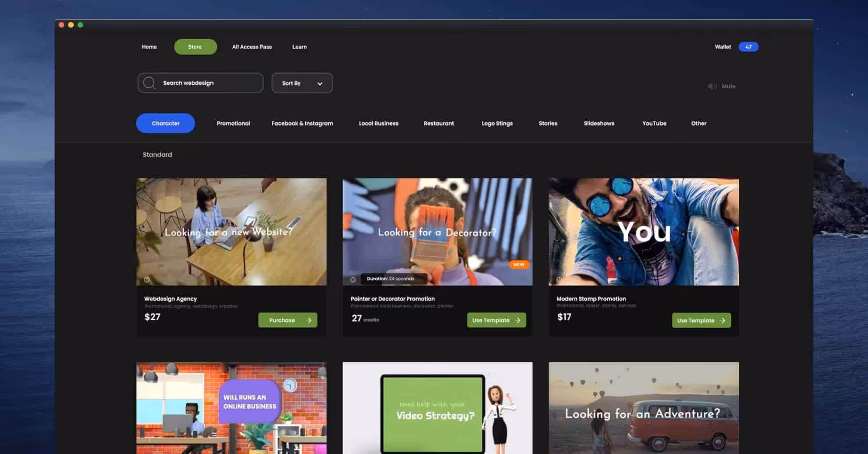Open the All Access Pass page
The image size is (868, 454).
coord(252,47)
